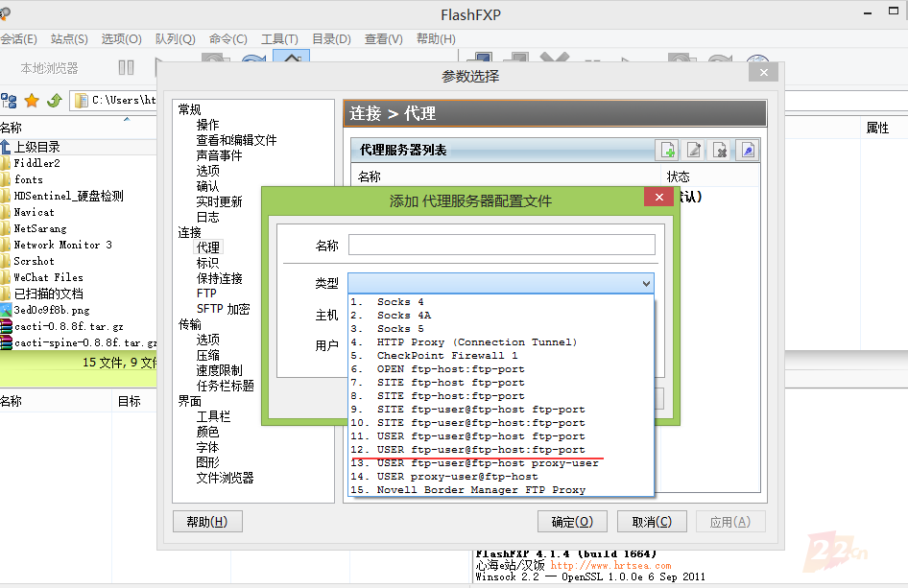Viewport: 908px width, 588px height.
Task: Select Socks 4A proxy type
Action: pyautogui.click(x=501, y=316)
